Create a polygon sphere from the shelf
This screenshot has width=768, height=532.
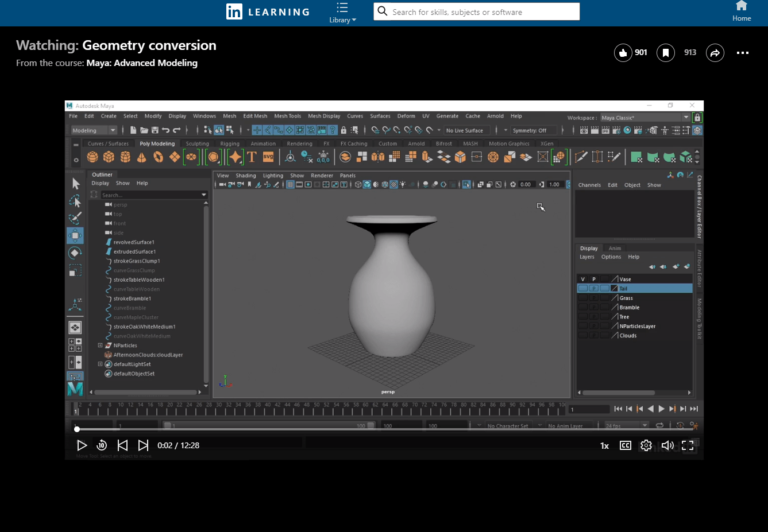tap(92, 157)
